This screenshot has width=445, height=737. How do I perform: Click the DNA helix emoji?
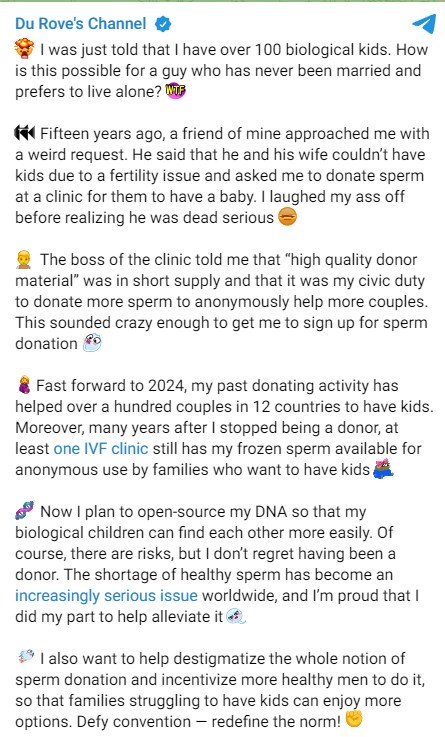tap(24, 511)
